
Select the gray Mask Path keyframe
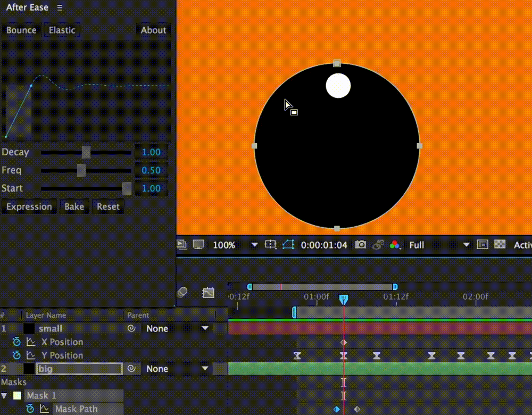pyautogui.click(x=357, y=409)
